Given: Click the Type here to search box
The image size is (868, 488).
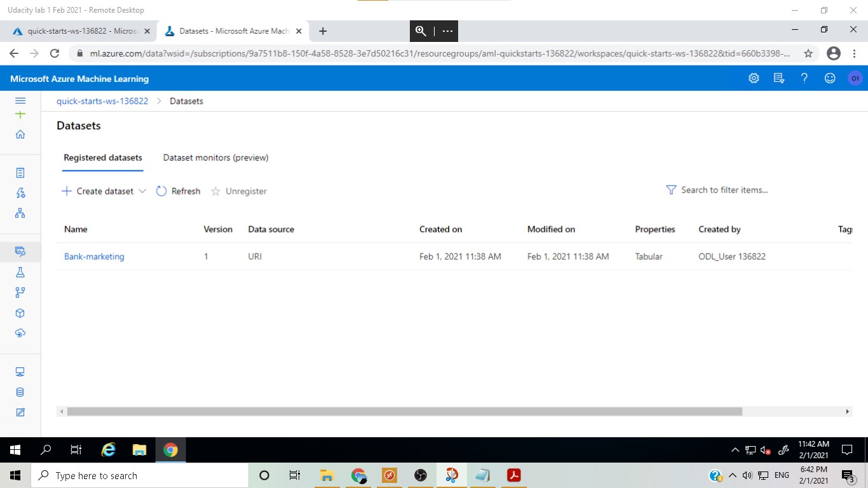Looking at the screenshot, I should pos(139,475).
